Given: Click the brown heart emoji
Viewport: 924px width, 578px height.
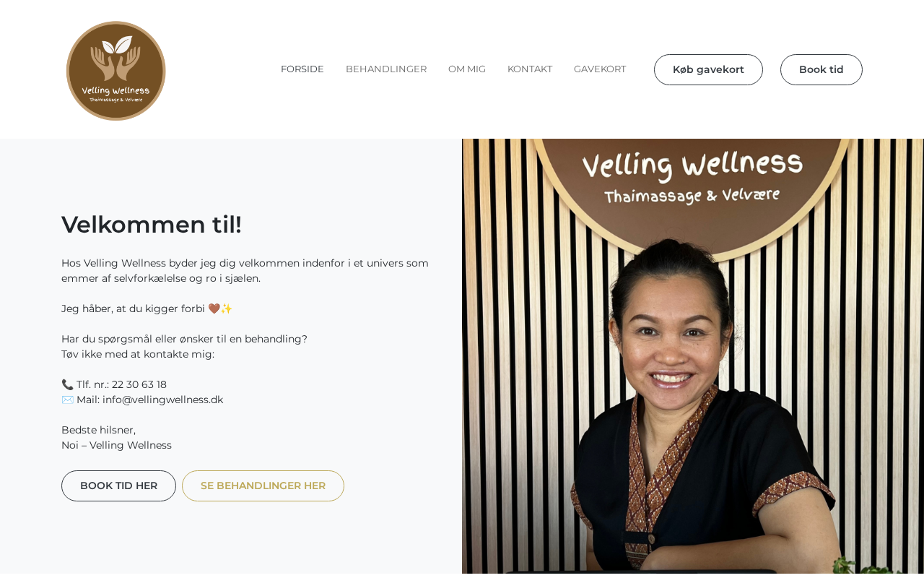Looking at the screenshot, I should pos(214,309).
